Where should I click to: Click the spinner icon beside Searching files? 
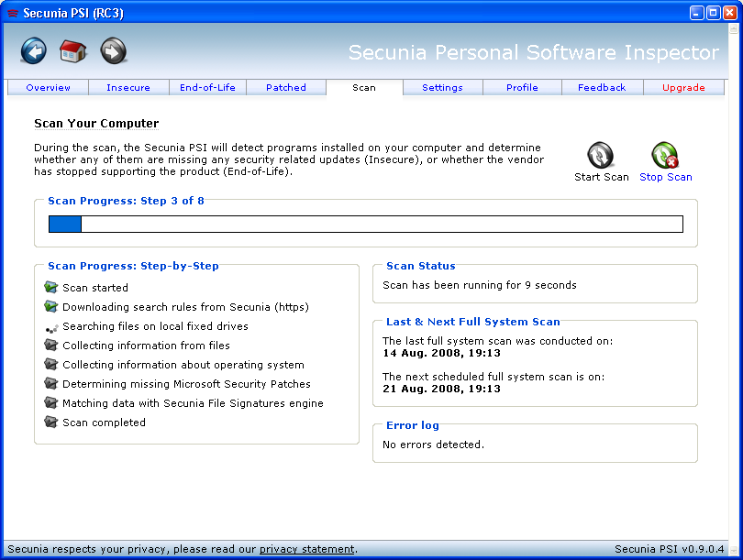[51, 328]
